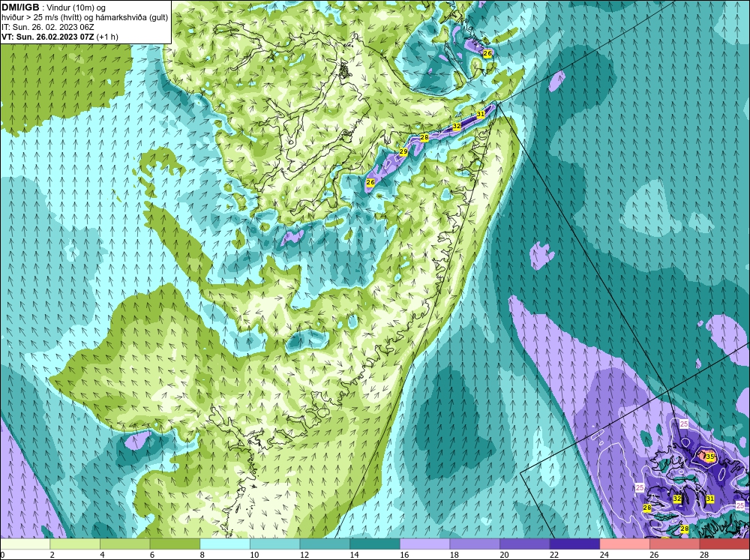Click the scale tick label 0
This screenshot has height=560, width=750.
point(2,555)
